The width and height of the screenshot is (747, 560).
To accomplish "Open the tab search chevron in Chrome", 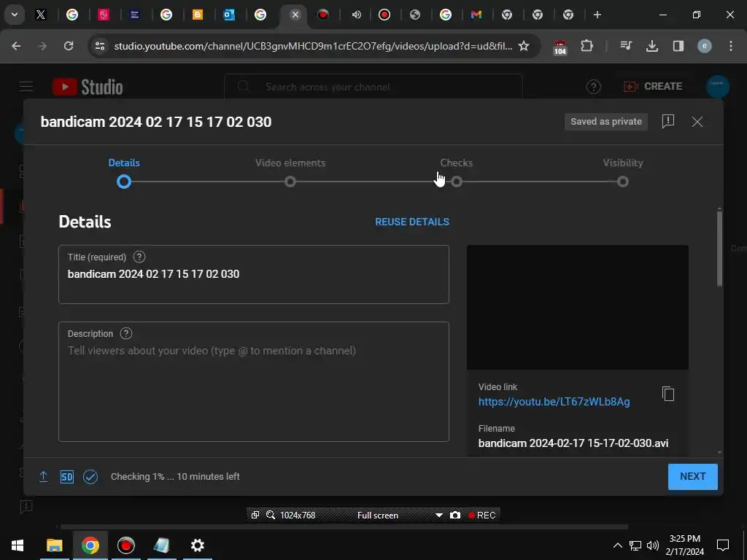I will (x=15, y=15).
